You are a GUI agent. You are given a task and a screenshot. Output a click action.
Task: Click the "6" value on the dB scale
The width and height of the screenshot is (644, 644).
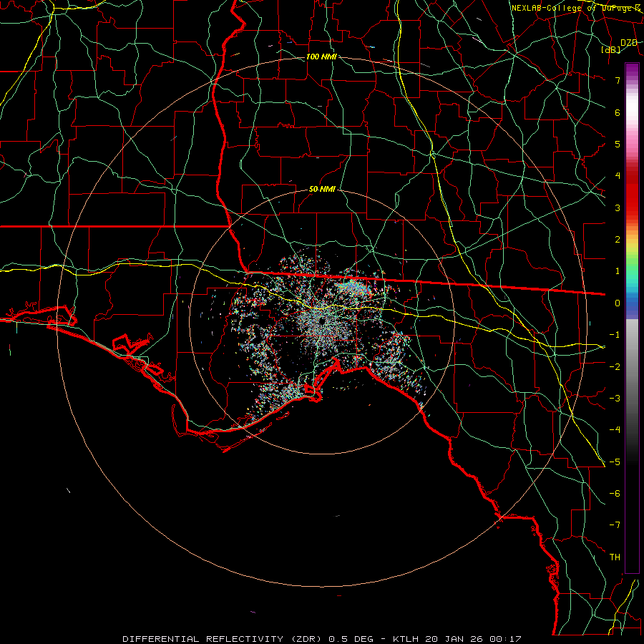click(618, 112)
